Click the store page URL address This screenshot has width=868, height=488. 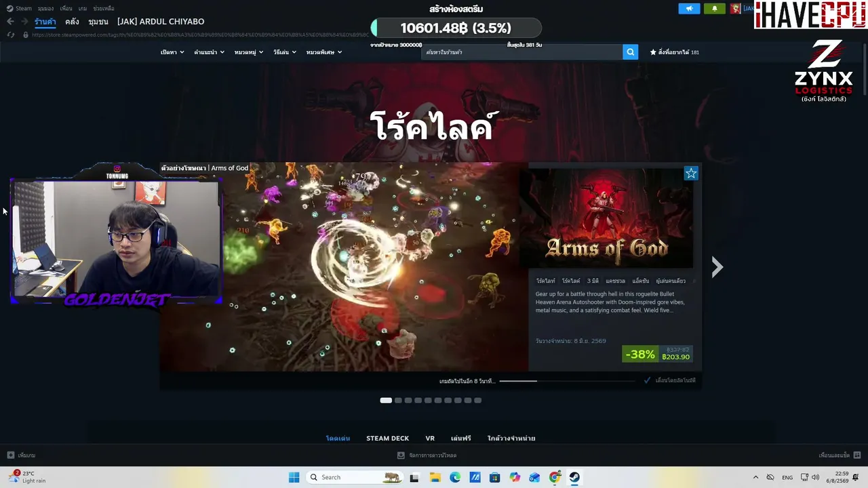pos(200,35)
